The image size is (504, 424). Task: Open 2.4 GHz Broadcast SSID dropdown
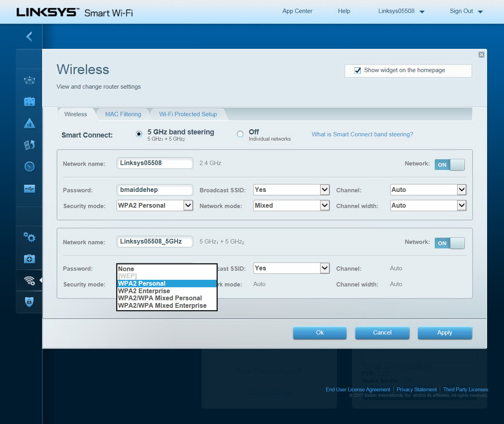pyautogui.click(x=291, y=190)
